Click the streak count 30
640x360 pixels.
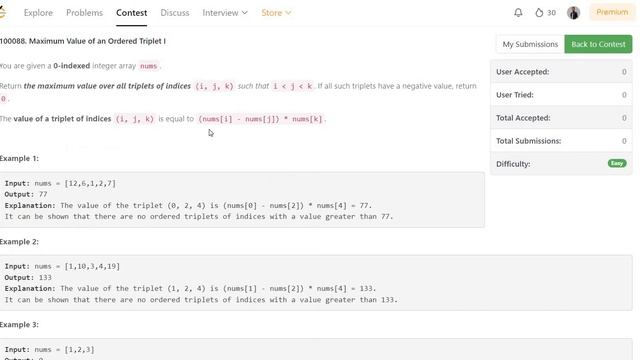[x=551, y=13]
